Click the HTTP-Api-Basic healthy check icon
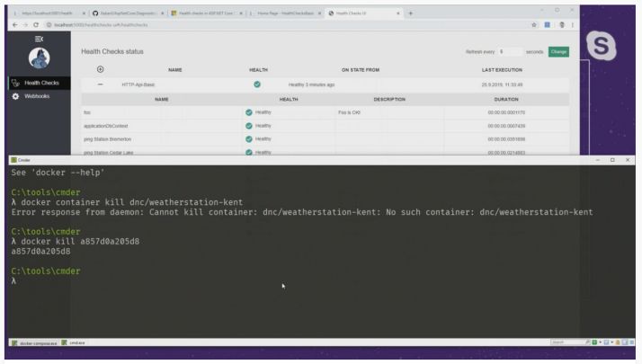This screenshot has width=642, height=364. click(x=257, y=84)
